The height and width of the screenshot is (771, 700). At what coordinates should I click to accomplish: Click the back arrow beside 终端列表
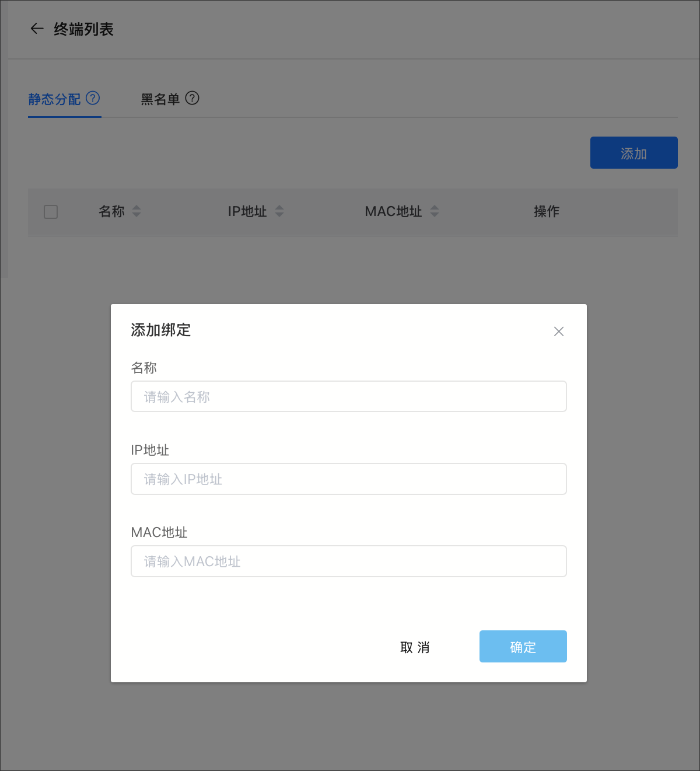point(37,29)
